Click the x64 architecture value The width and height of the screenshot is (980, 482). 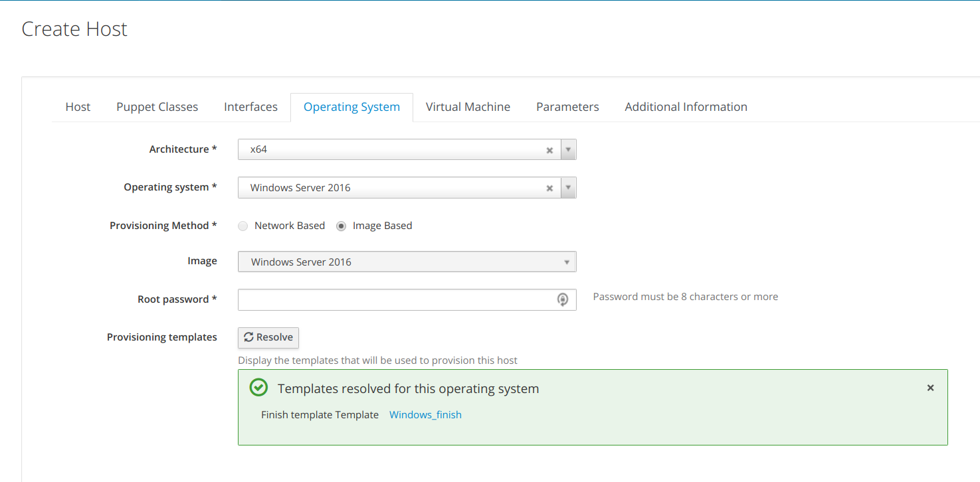(258, 149)
